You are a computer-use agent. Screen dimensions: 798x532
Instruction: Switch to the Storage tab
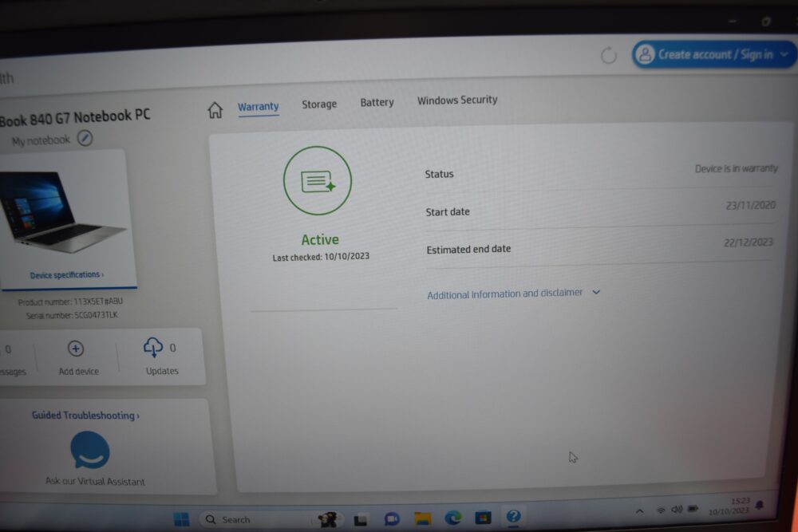click(x=319, y=104)
